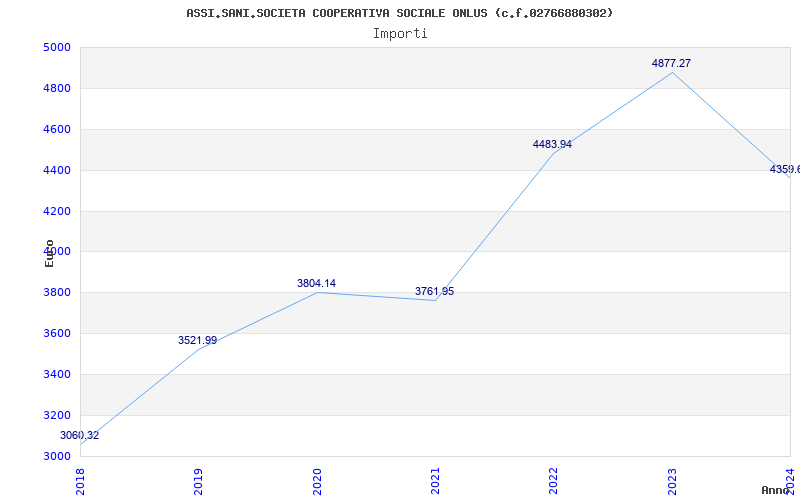Click the Importi subtitle

click(400, 34)
